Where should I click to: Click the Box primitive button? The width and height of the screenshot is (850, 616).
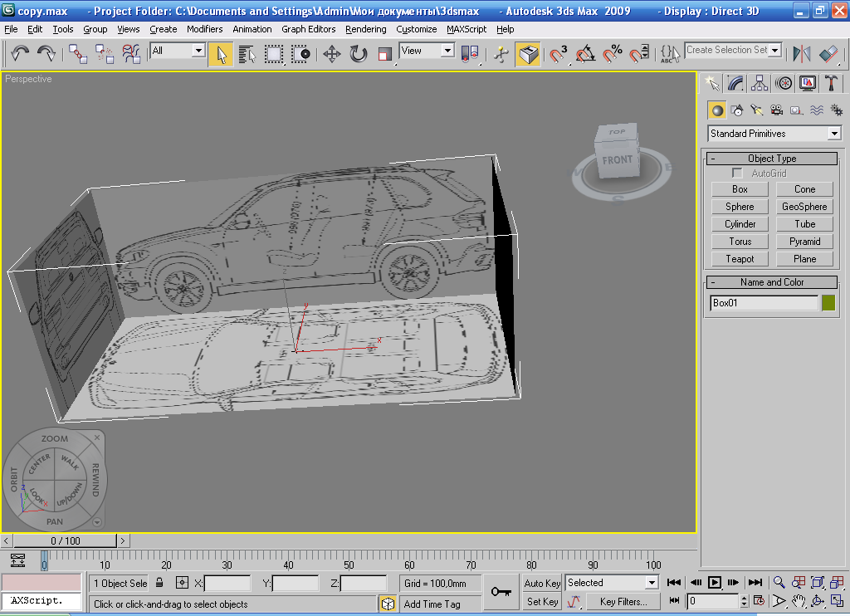coord(740,189)
